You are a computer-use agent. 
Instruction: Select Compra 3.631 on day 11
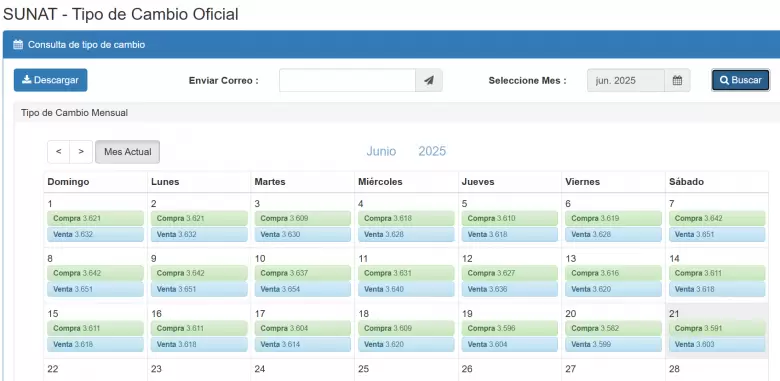pos(406,273)
